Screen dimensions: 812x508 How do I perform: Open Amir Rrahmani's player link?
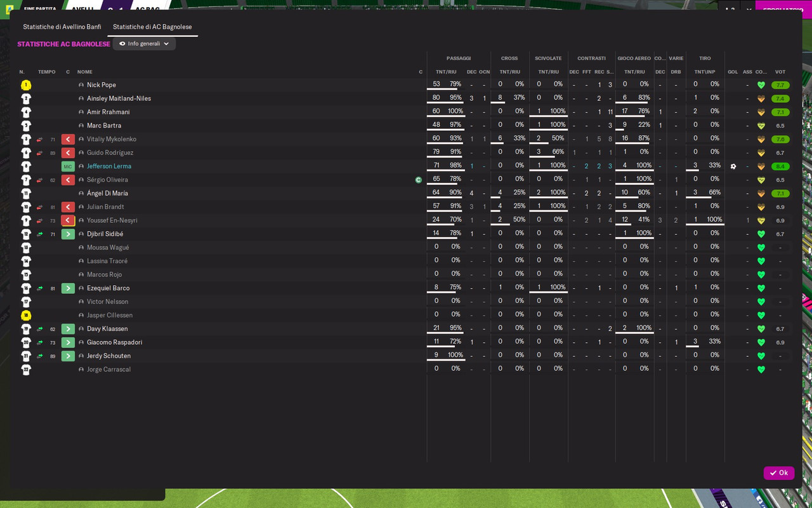click(108, 112)
